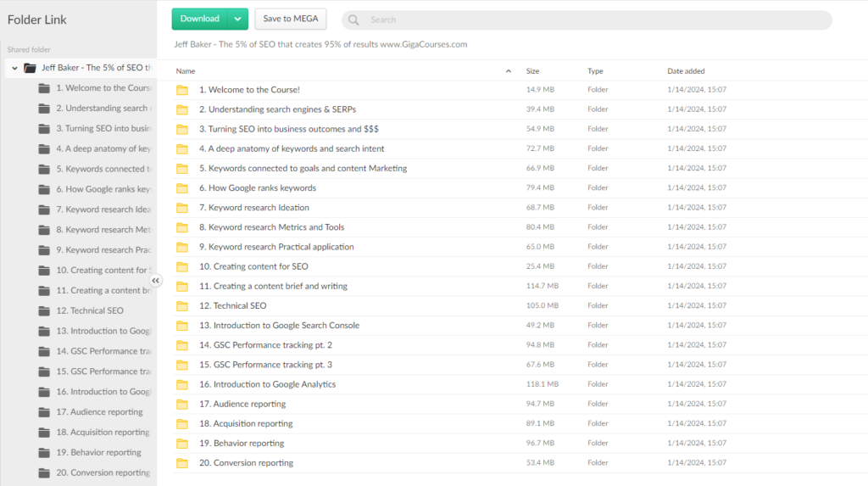Click the dark folder icon of the Jeff Baker root
The image size is (868, 486).
point(30,68)
